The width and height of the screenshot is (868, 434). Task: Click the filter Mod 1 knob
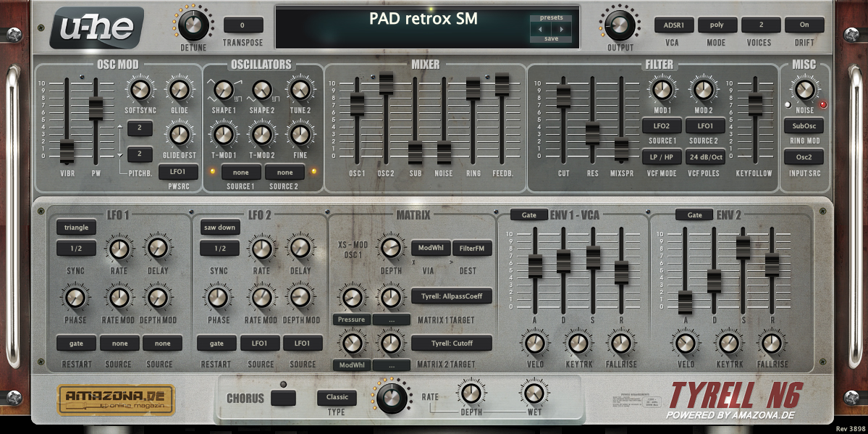coord(662,88)
